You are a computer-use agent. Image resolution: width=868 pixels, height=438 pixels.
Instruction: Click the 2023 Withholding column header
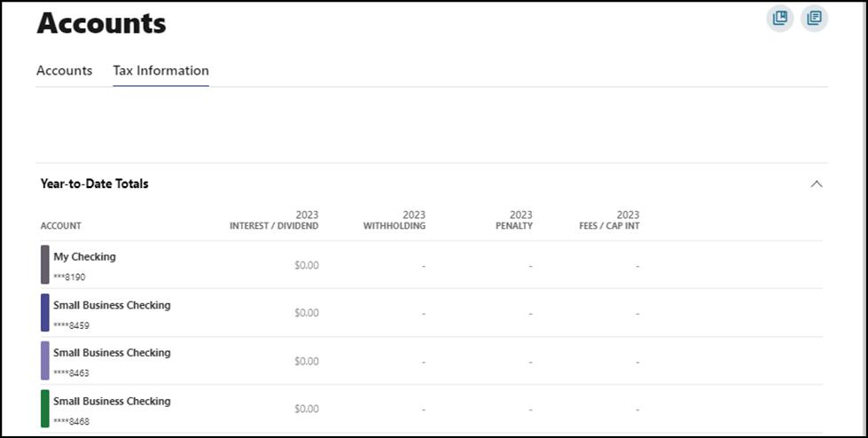pyautogui.click(x=395, y=221)
